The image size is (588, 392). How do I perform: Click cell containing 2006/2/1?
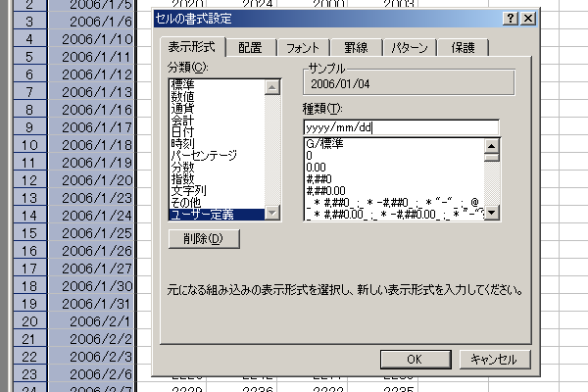(91, 321)
